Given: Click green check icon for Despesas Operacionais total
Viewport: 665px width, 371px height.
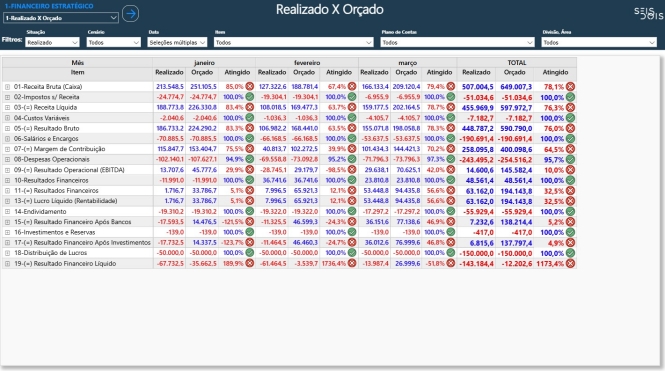Looking at the screenshot, I should [x=570, y=159].
